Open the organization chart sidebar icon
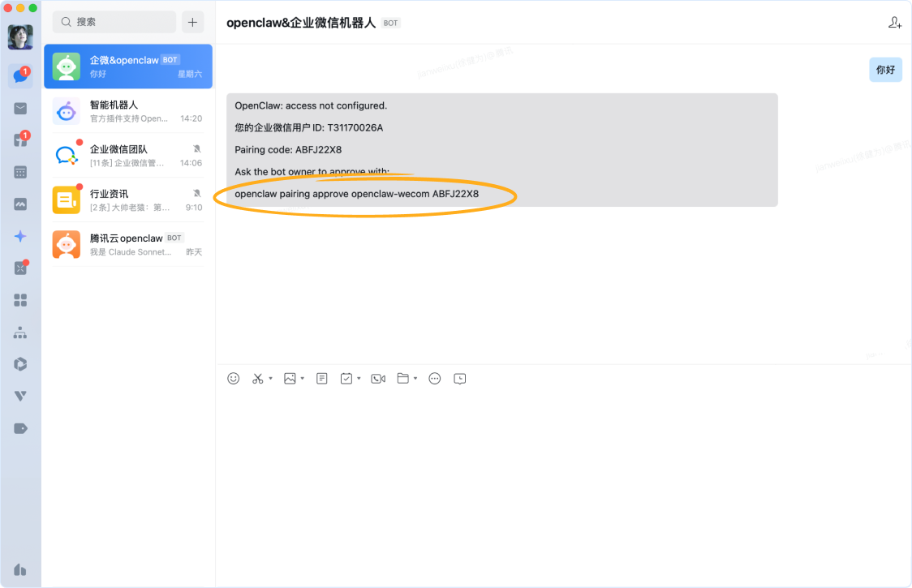Screen dimensions: 912x588 click(20, 333)
